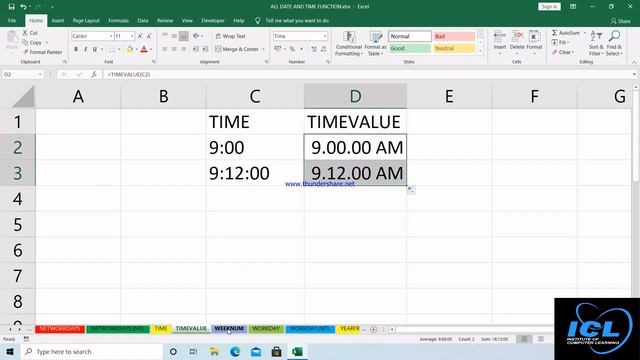Open Sort & Filter menu
Viewport: 640px width, 360px height.
coord(596,44)
